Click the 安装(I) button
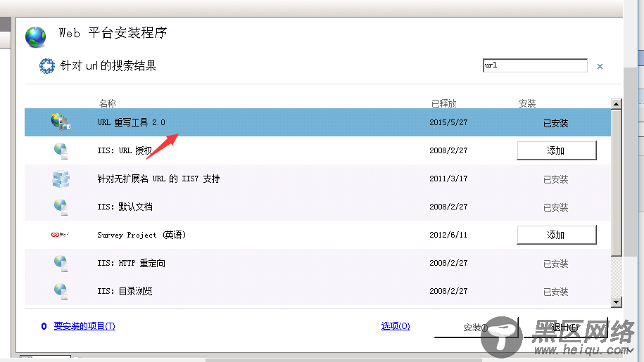 (476, 327)
